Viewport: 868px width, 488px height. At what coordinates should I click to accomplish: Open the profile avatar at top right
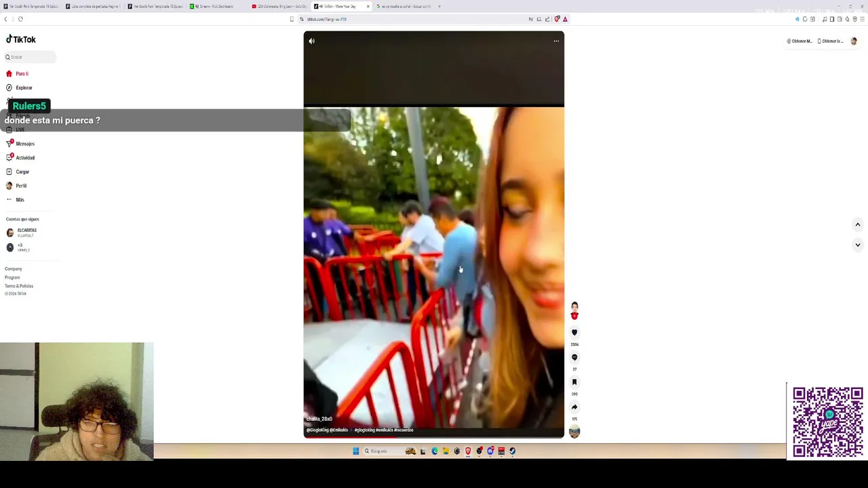click(x=854, y=41)
